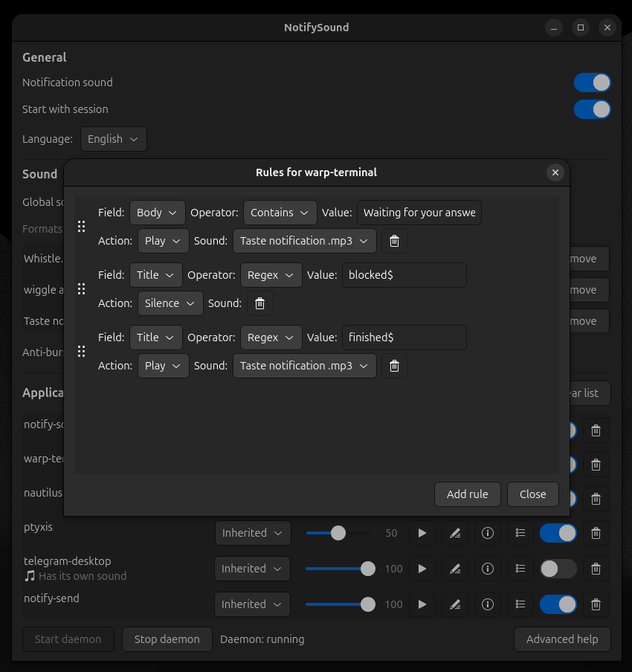The height and width of the screenshot is (672, 632).
Task: Adjust the ptyxis volume slider at 50
Action: (x=338, y=533)
